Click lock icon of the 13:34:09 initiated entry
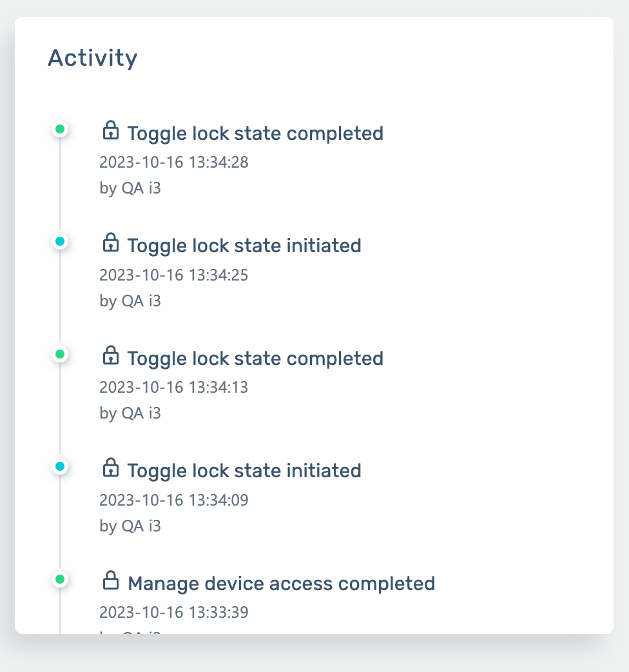 [x=111, y=468]
